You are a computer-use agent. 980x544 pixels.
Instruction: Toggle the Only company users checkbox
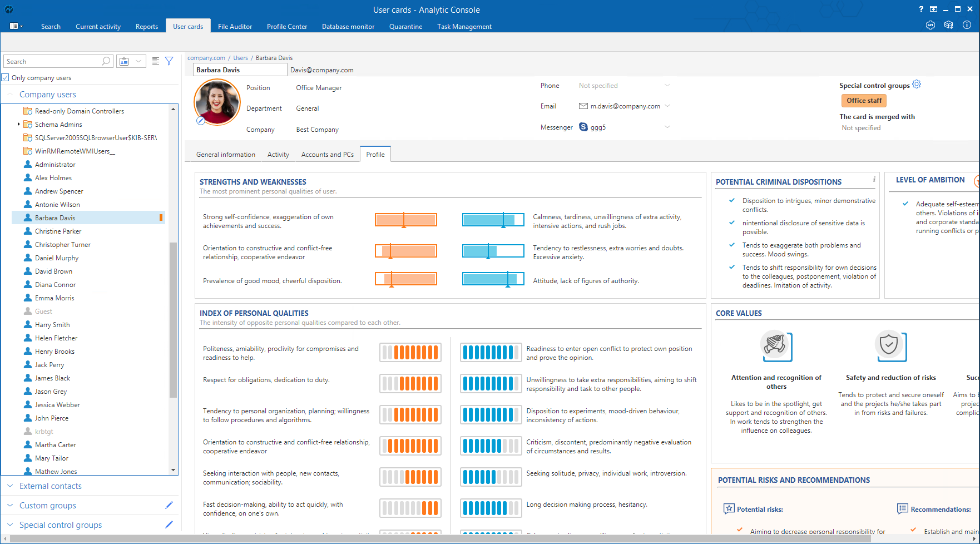6,77
